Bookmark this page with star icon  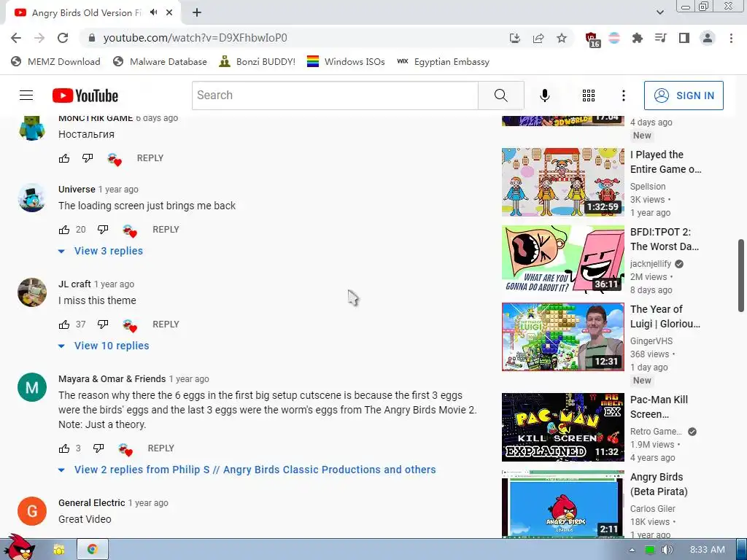(x=562, y=38)
